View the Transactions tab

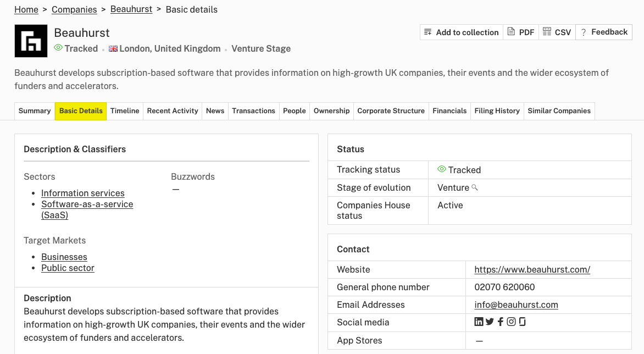(x=253, y=111)
